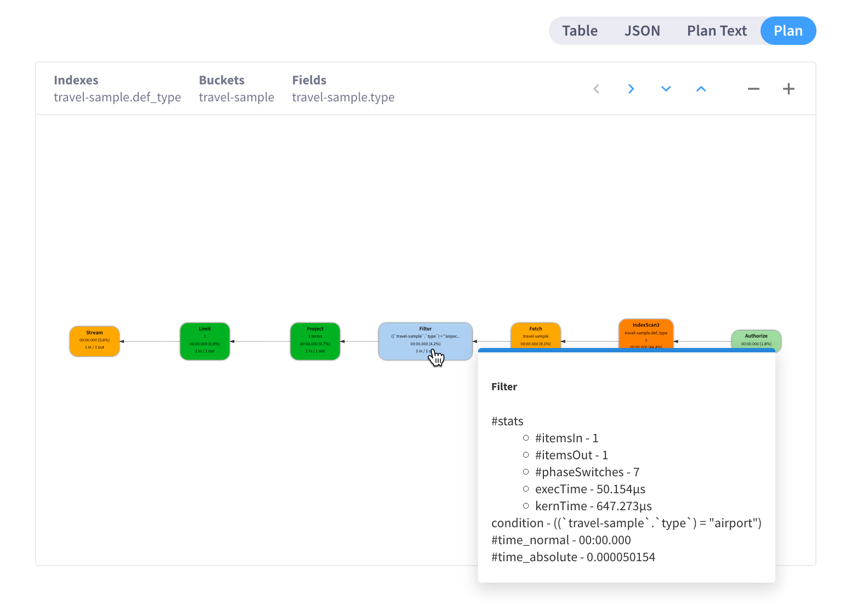Click the blue bar atop Filter popup

(627, 351)
